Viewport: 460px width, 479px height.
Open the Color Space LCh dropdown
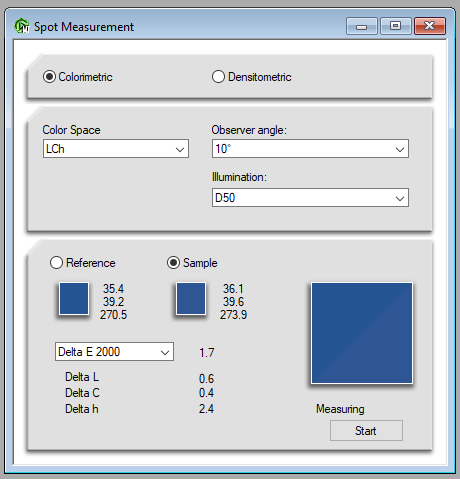116,149
